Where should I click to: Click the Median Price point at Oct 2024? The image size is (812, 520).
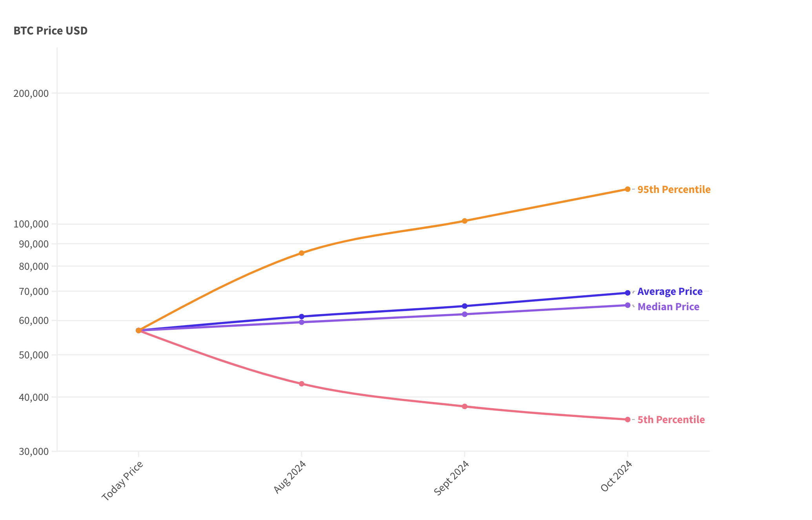pyautogui.click(x=628, y=305)
